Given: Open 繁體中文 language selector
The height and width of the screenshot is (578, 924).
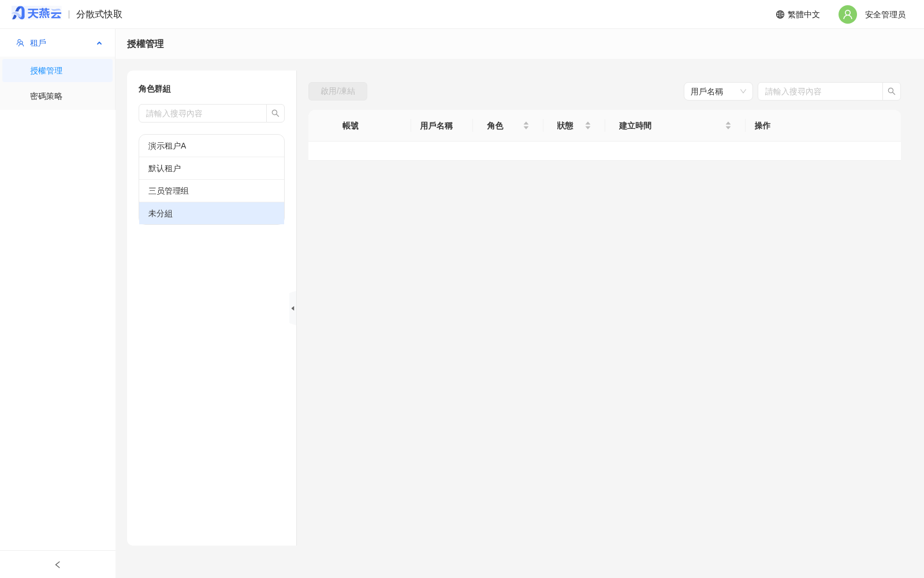Looking at the screenshot, I should 798,14.
